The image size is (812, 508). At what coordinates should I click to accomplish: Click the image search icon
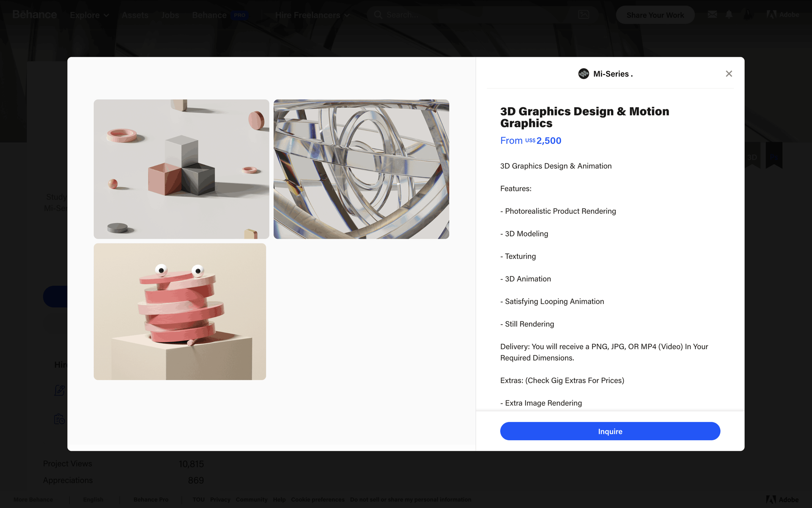coord(584,15)
